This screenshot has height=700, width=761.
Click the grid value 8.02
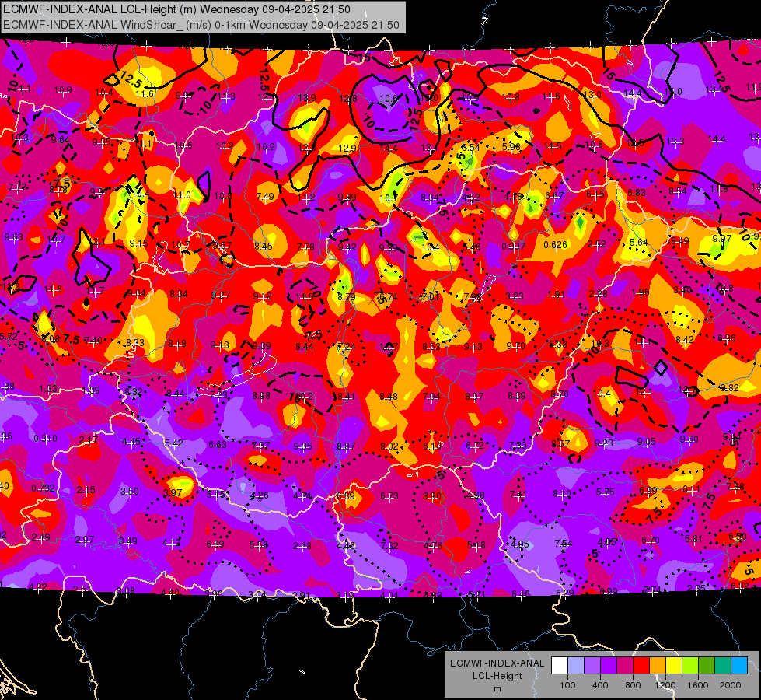click(389, 446)
